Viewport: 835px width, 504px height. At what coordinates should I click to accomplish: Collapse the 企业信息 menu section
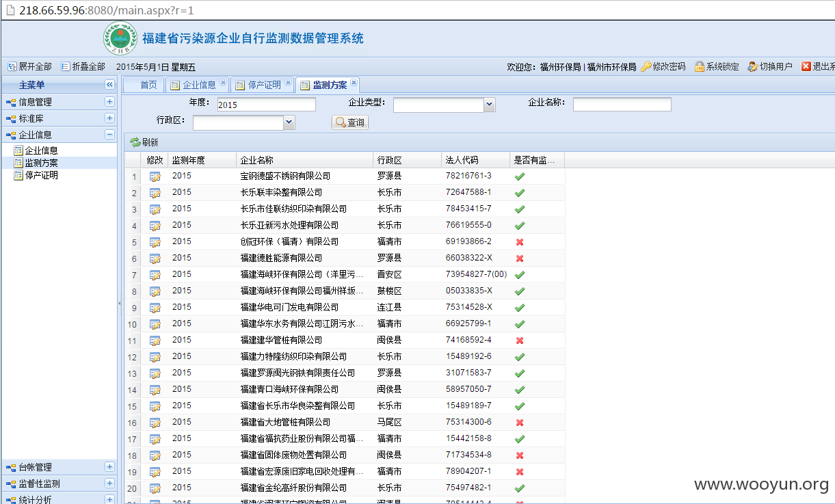[109, 135]
